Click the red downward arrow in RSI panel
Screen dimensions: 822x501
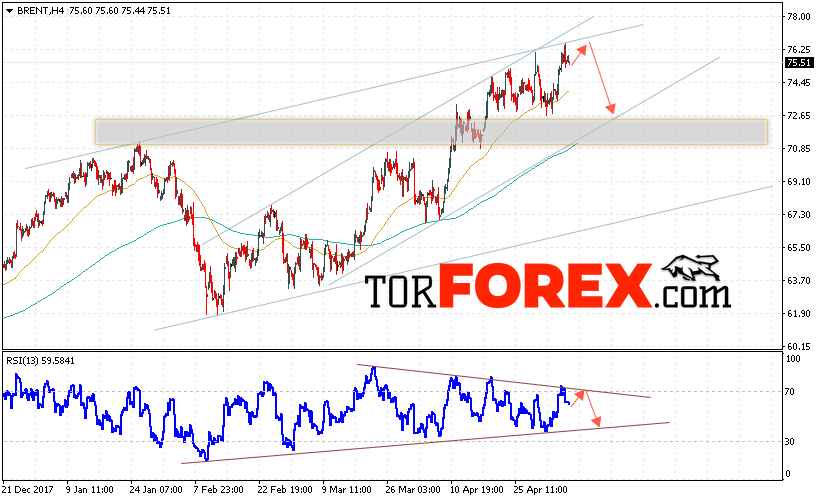tap(592, 408)
